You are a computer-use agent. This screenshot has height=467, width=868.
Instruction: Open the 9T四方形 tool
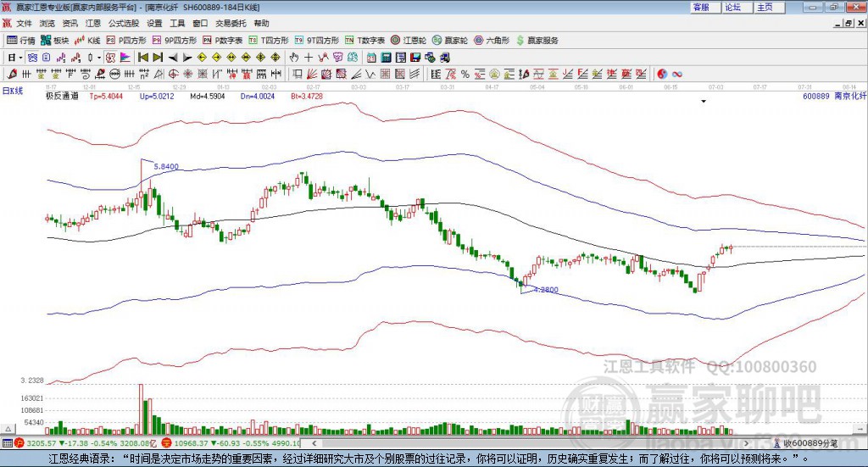click(x=317, y=41)
